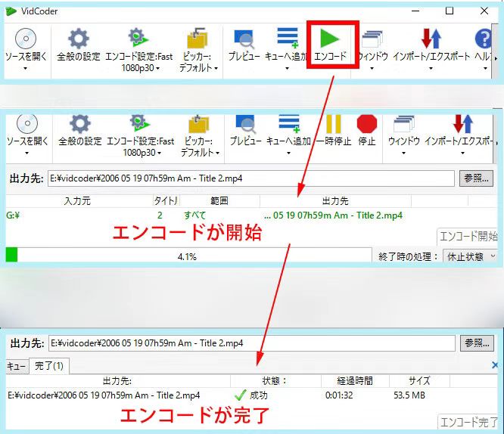Screen dimensions: 504x434
Task: Open ソースを開く disc in the middle toolbar
Action: [27, 123]
